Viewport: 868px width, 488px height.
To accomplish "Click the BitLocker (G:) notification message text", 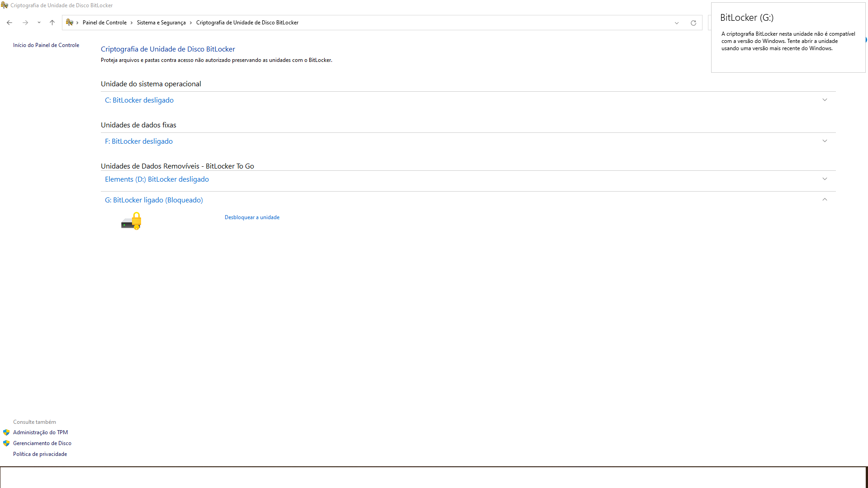I will click(x=788, y=41).
